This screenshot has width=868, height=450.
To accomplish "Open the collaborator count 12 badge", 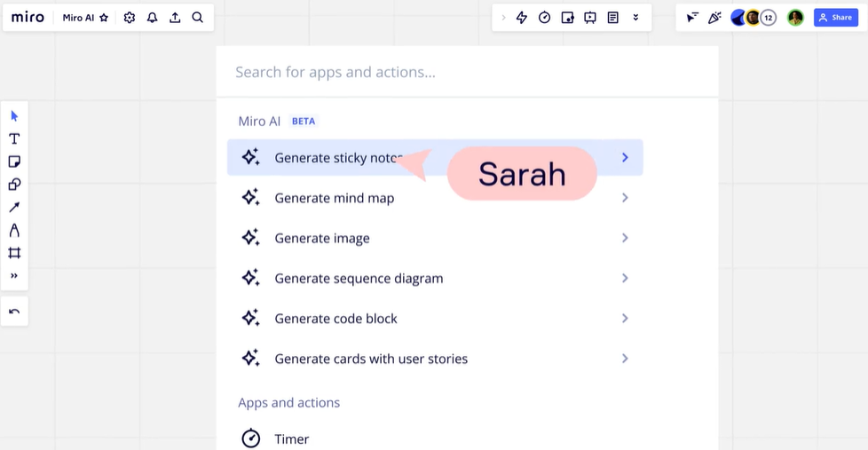I will [x=769, y=18].
